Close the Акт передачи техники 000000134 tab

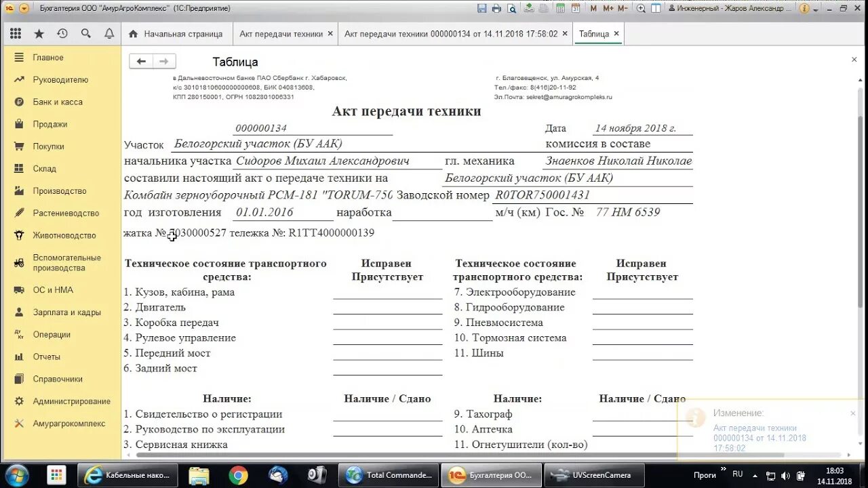click(564, 33)
